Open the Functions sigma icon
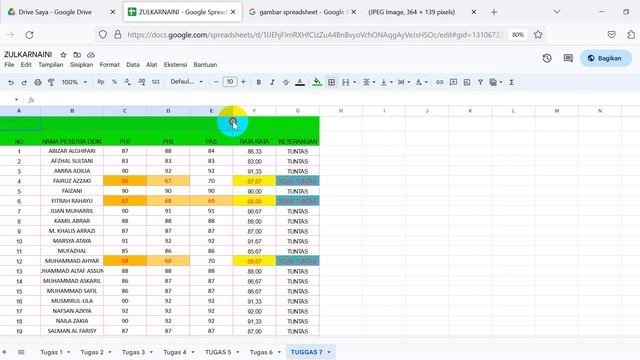The image size is (640, 360). coord(511,82)
